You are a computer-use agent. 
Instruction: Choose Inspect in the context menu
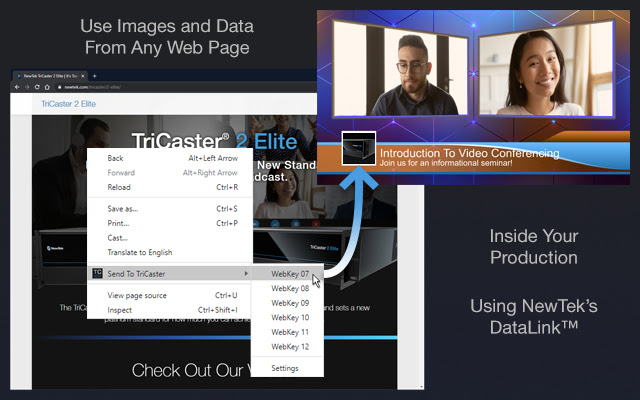click(x=170, y=310)
